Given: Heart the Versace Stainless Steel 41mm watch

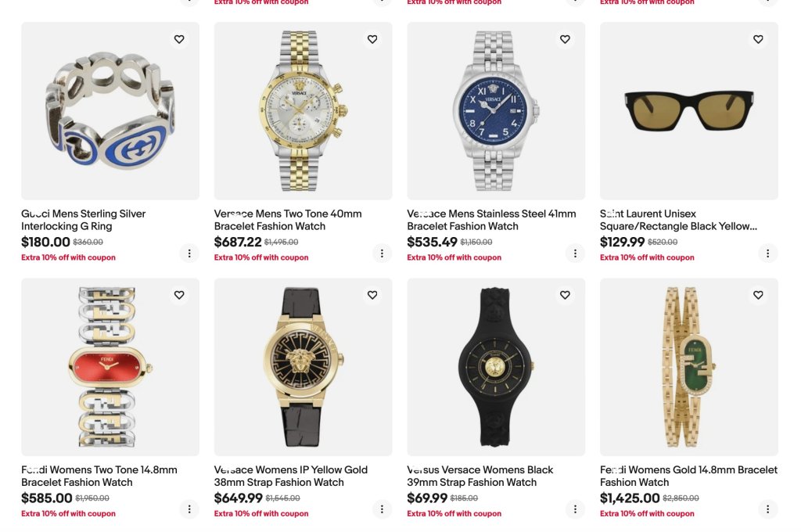Looking at the screenshot, I should [x=565, y=39].
